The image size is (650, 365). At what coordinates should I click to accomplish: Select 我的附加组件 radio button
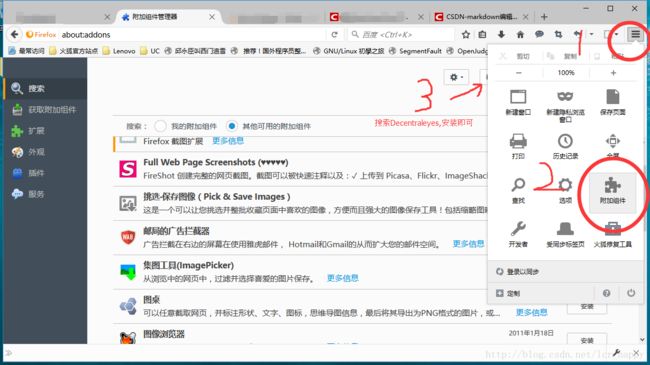click(160, 126)
